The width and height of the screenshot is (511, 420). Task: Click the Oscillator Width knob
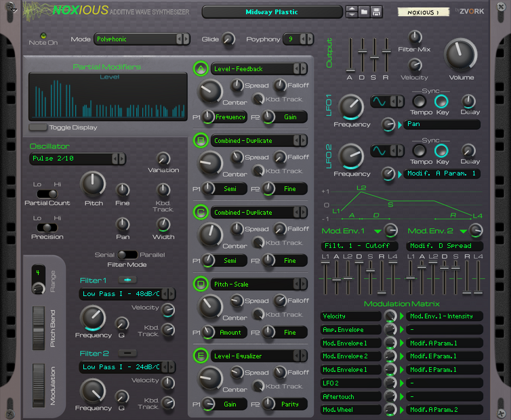pyautogui.click(x=163, y=224)
